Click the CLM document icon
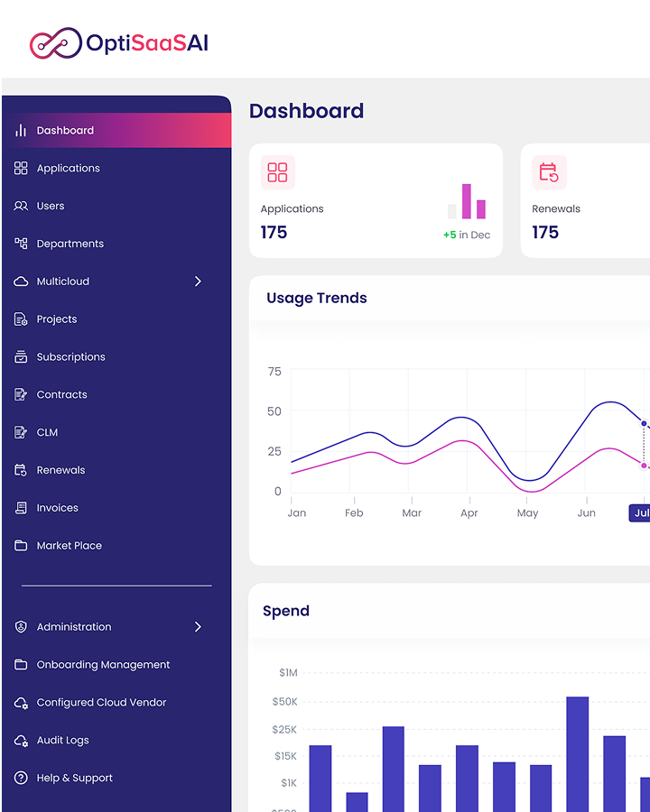Image resolution: width=650 pixels, height=812 pixels. [x=21, y=432]
